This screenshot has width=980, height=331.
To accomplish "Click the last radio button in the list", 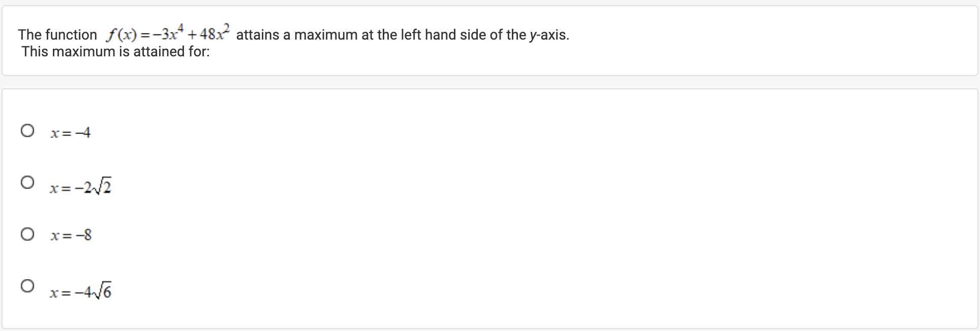I will pyautogui.click(x=28, y=286).
